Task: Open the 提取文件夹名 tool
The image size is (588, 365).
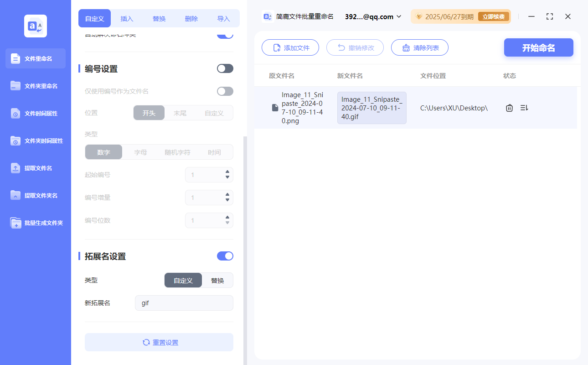Action: coord(35,195)
